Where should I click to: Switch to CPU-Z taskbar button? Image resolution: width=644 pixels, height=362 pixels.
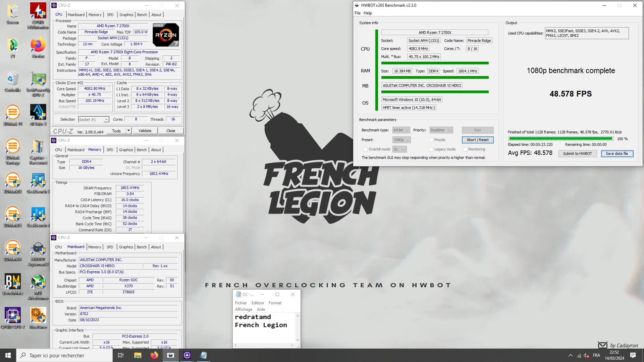coord(187,355)
